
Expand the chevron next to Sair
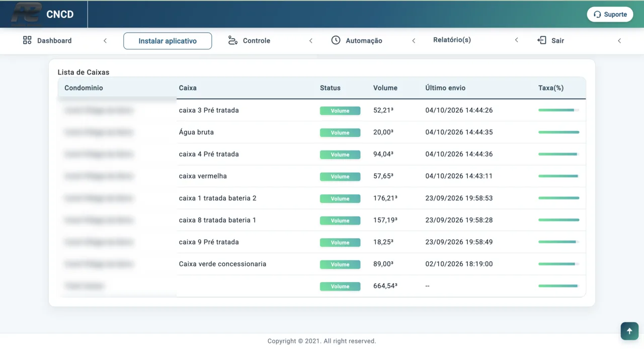point(619,41)
